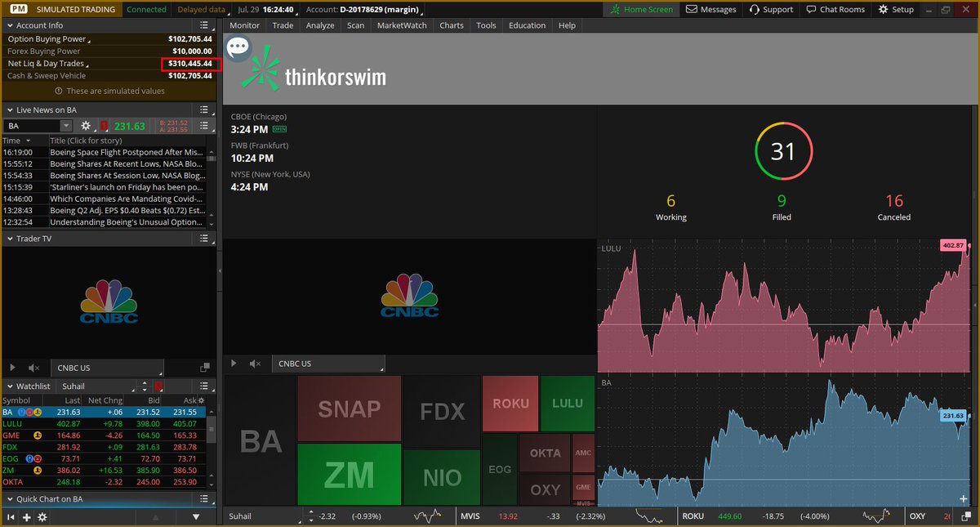Open list menu icon beside bid/ask in Live News

coord(204,126)
